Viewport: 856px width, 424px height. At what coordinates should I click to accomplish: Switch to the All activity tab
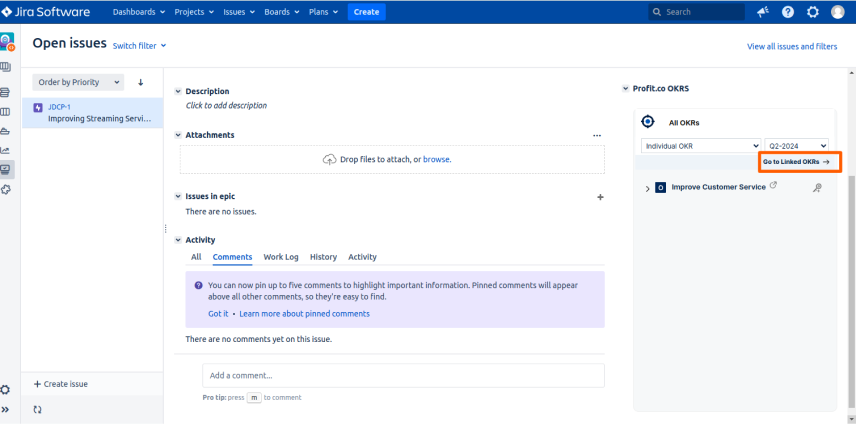click(x=196, y=257)
